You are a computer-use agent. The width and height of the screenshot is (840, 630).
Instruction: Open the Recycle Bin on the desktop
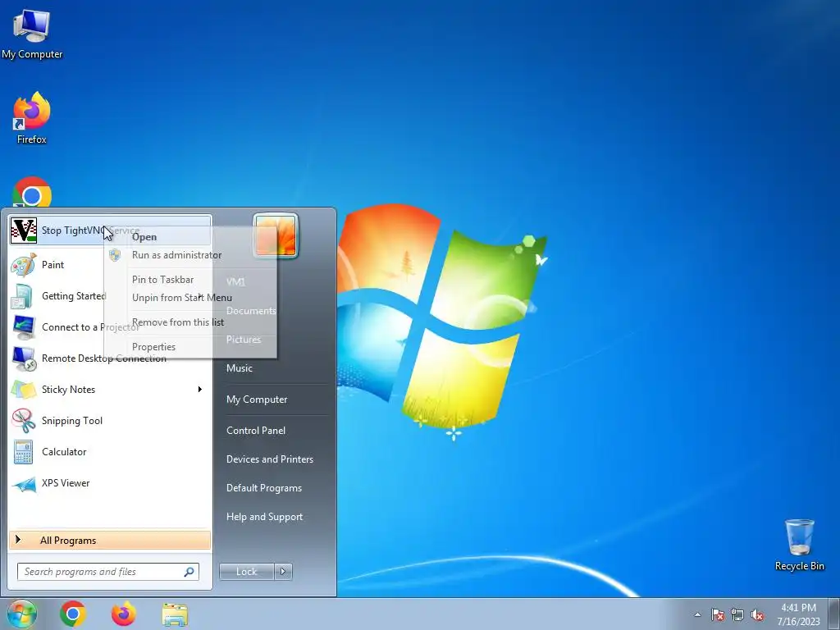pos(799,544)
